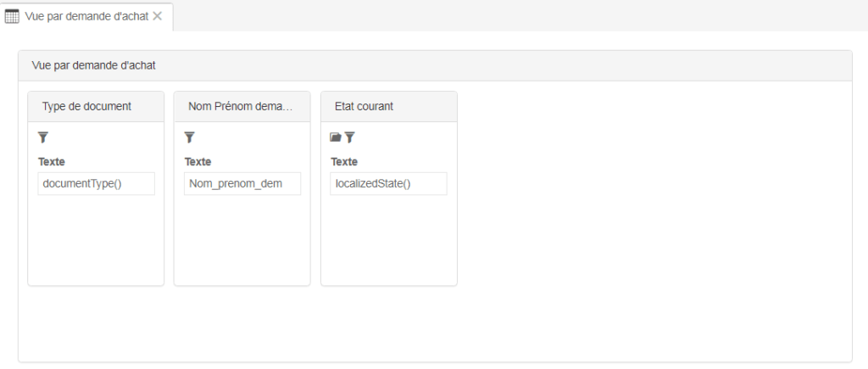Viewport: 868px width, 369px height.
Task: Click the filter icon in Nom Prénom column
Action: click(190, 137)
